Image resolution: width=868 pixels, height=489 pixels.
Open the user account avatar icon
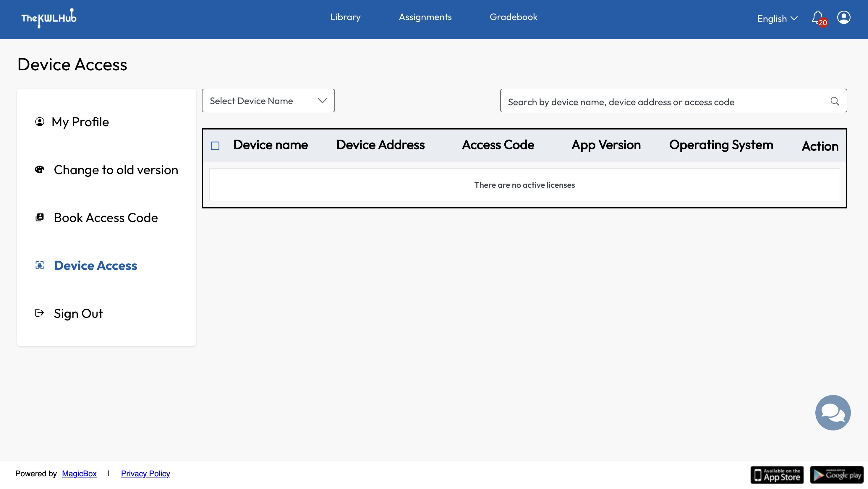(843, 17)
